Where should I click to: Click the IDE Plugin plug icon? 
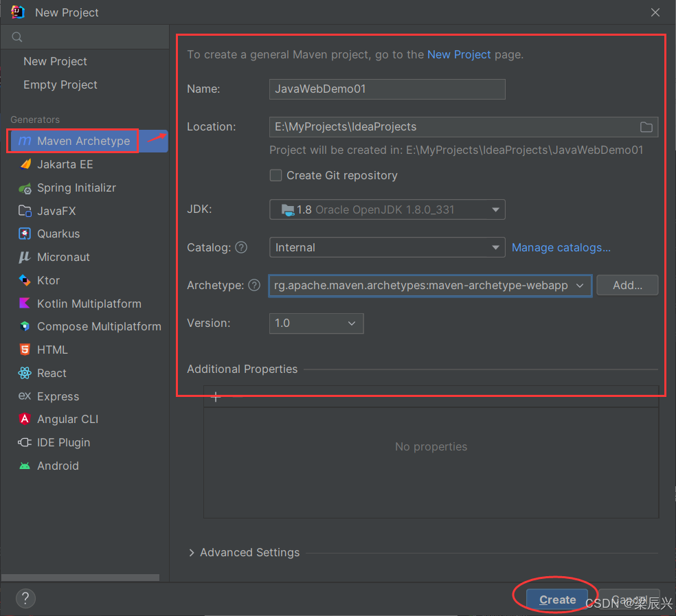point(25,442)
